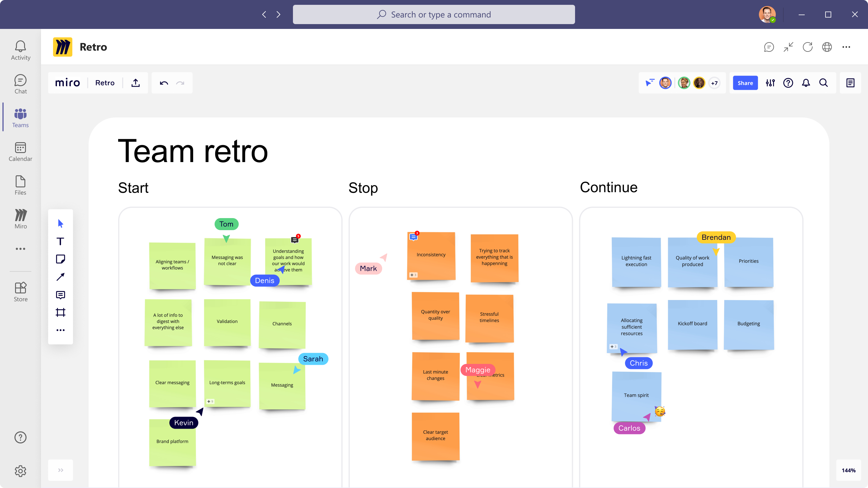Expand the bottom-left double chevron panel
Viewport: 868px width, 488px height.
[x=60, y=470]
